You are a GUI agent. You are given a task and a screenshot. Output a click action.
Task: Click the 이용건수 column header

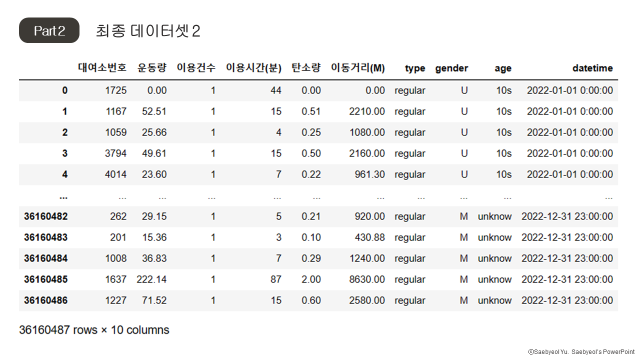pos(196,68)
